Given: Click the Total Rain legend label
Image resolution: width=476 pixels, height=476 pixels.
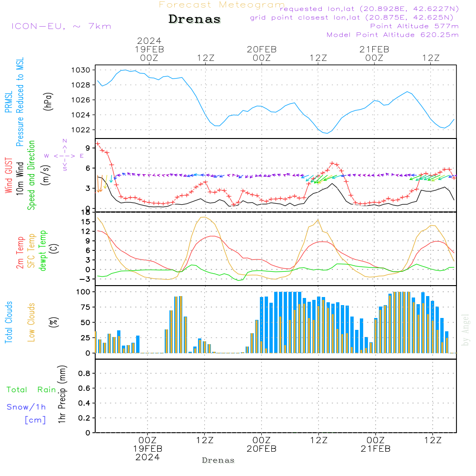Looking at the screenshot, I should (x=31, y=389).
